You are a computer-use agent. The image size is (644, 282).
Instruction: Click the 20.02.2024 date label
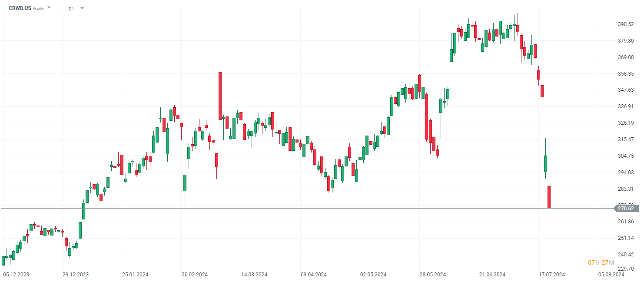point(195,275)
